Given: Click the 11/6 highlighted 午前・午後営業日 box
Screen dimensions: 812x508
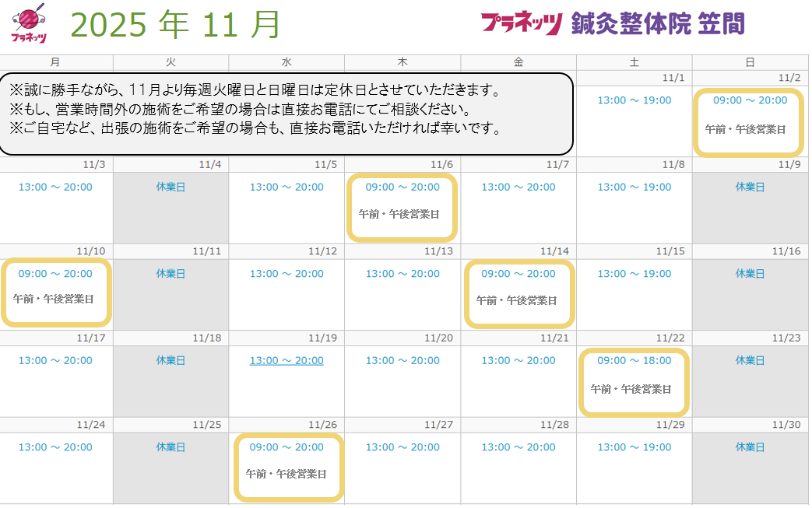Looking at the screenshot, I should (x=402, y=208).
